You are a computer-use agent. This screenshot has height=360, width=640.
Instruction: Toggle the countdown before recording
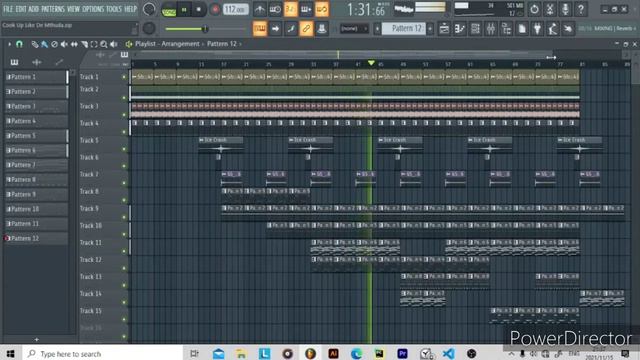(291, 9)
